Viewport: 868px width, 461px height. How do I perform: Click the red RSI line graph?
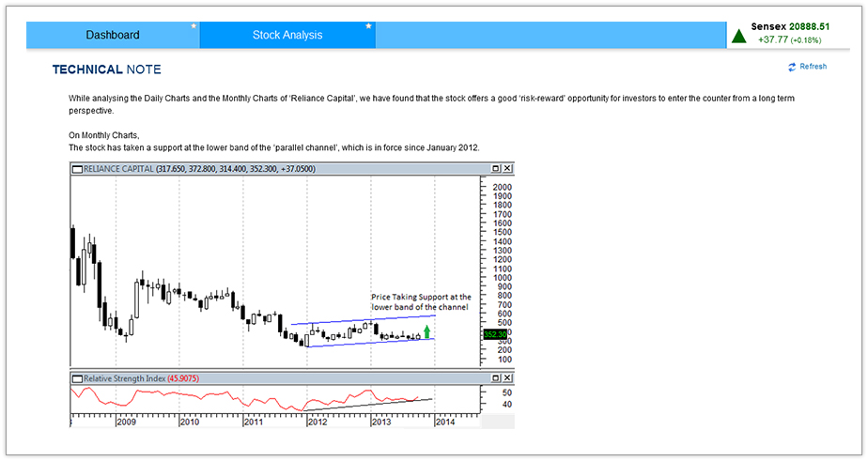tap(243, 398)
